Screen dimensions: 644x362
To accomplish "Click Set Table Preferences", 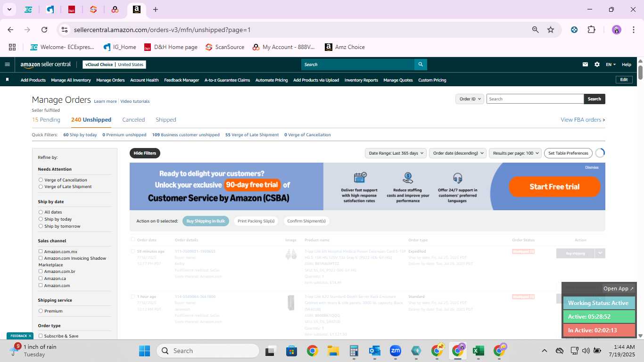I will point(568,153).
